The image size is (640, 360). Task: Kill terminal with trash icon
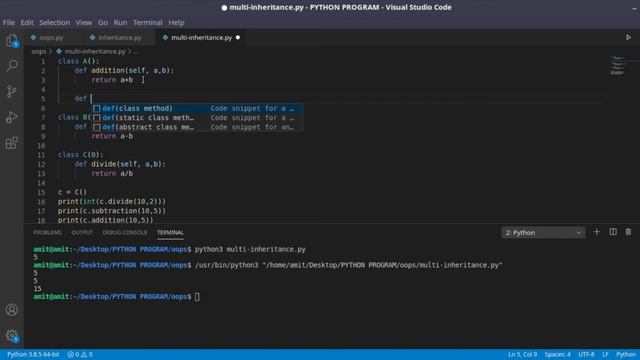tap(628, 232)
